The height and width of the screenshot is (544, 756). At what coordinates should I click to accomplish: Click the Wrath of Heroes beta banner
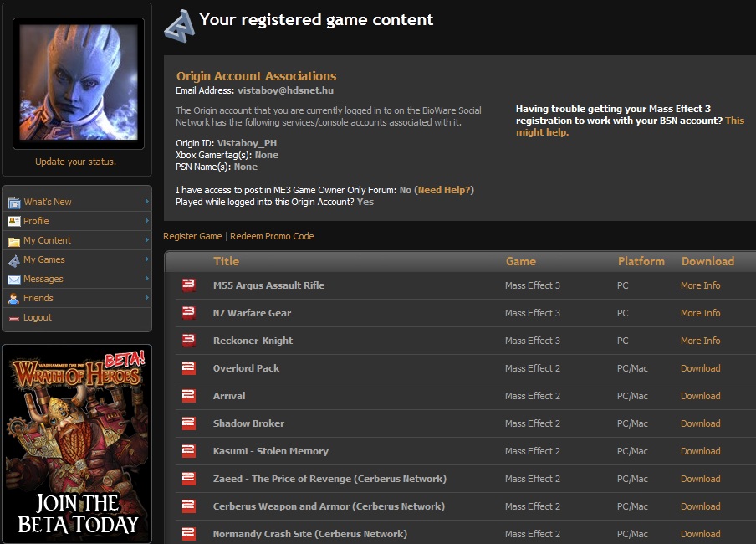(x=77, y=444)
